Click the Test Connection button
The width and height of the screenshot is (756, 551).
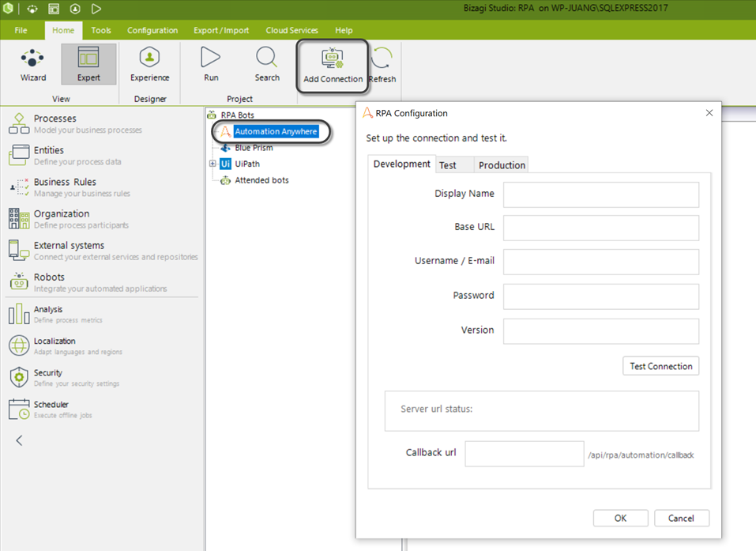point(660,366)
